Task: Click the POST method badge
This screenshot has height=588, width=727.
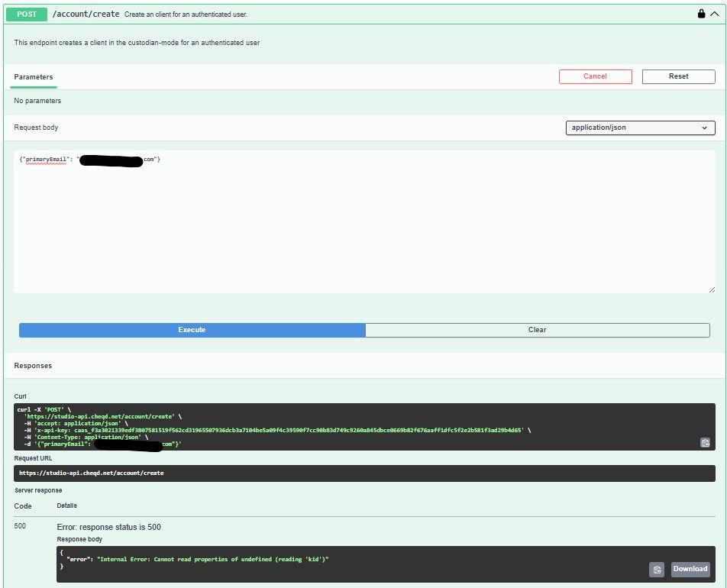Action: [x=27, y=15]
